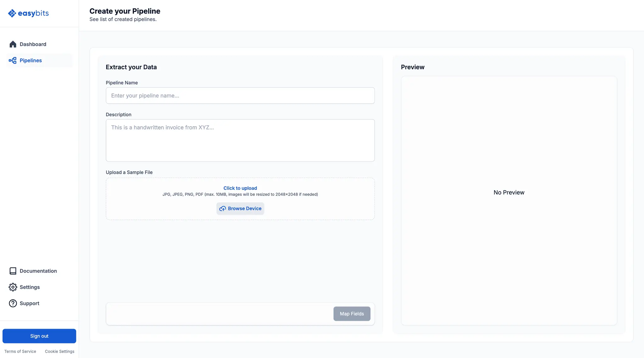Focus the Description text area
Image resolution: width=644 pixels, height=358 pixels.
point(240,140)
